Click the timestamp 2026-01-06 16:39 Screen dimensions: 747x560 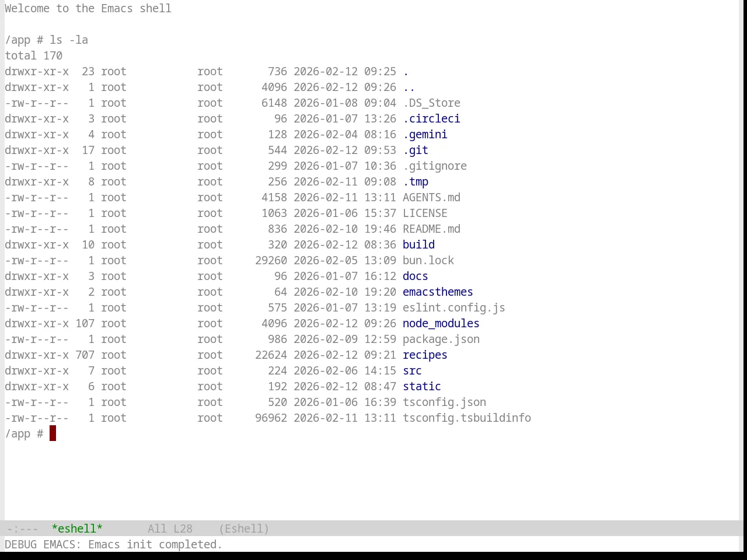[x=345, y=402]
